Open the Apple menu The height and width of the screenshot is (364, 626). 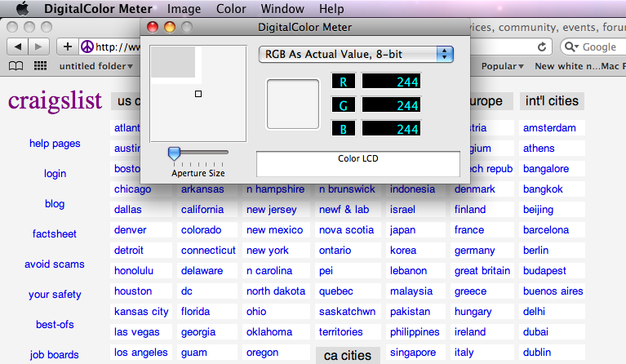pos(22,8)
